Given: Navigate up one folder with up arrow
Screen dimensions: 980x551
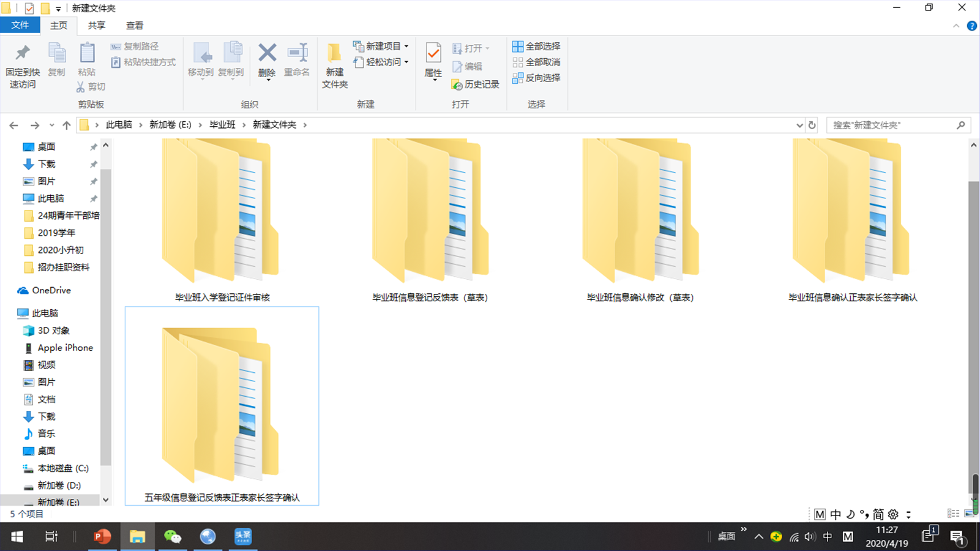Looking at the screenshot, I should pyautogui.click(x=66, y=125).
